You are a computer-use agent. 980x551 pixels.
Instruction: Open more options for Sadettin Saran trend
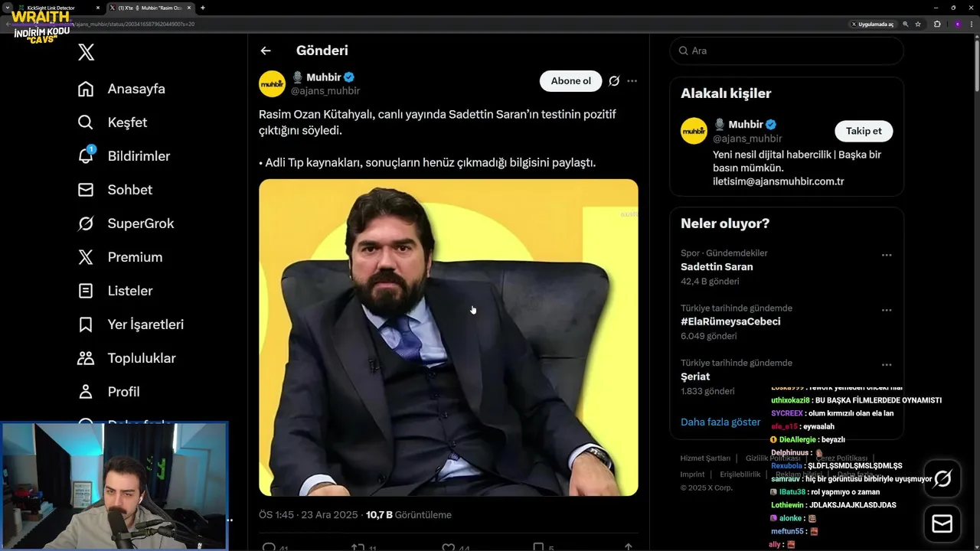coord(887,255)
